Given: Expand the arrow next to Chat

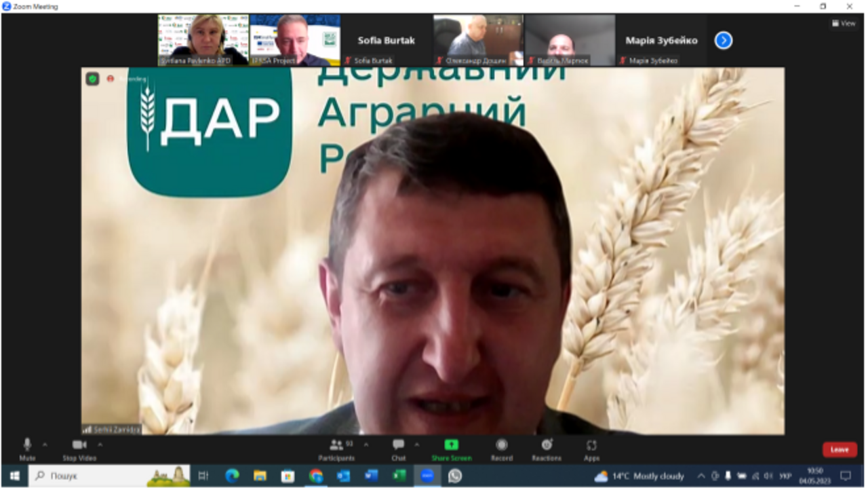Looking at the screenshot, I should tap(416, 445).
